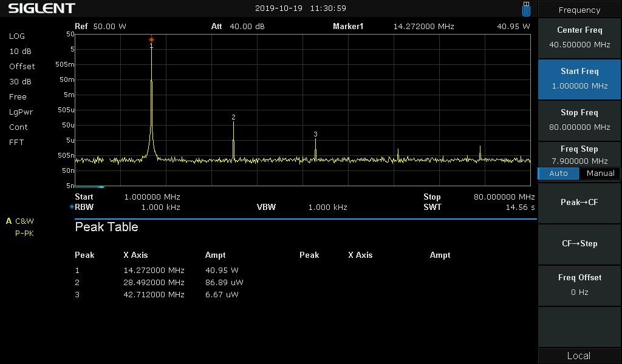622x364 pixels.
Task: Click the left X Axis column header
Action: click(x=135, y=255)
